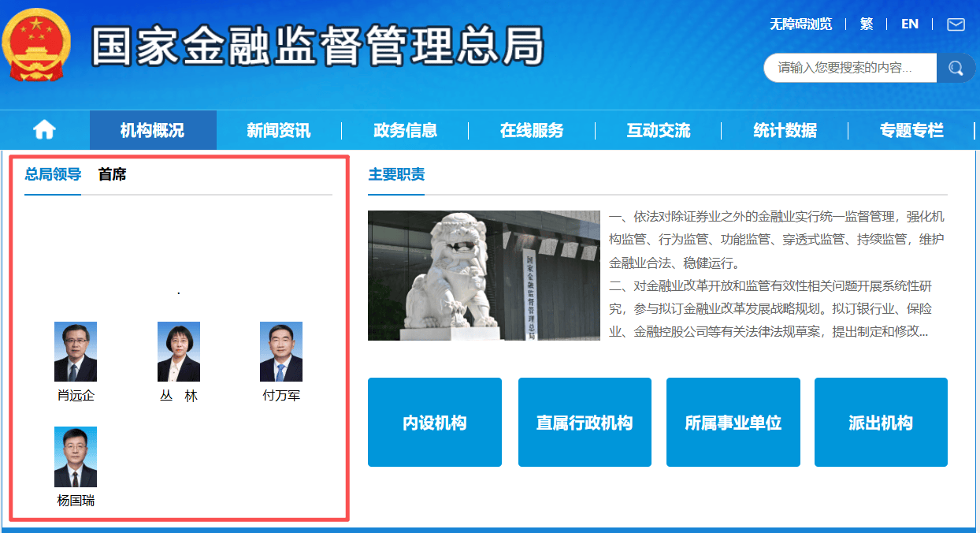Click the national emblem logo

tap(37, 45)
